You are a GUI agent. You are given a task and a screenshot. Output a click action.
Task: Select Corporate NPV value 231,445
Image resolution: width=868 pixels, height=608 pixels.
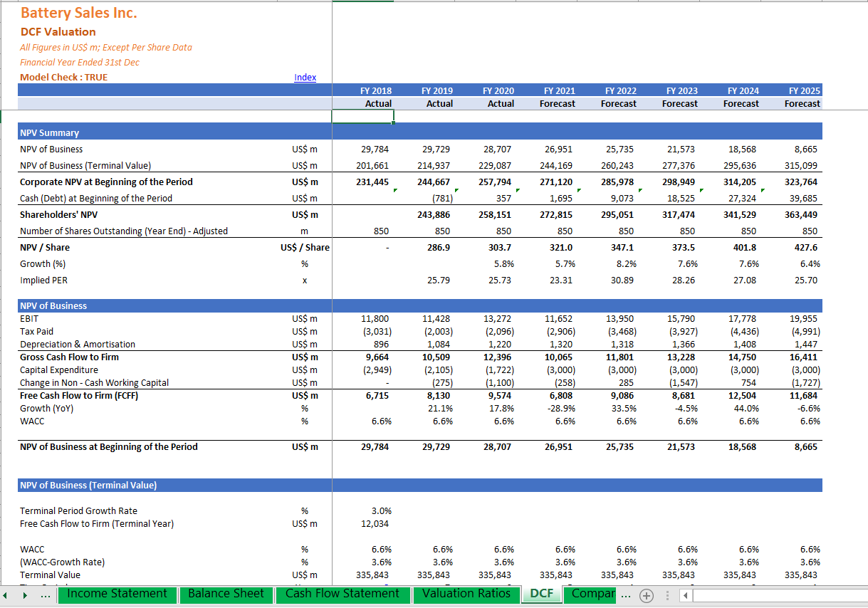(x=372, y=182)
